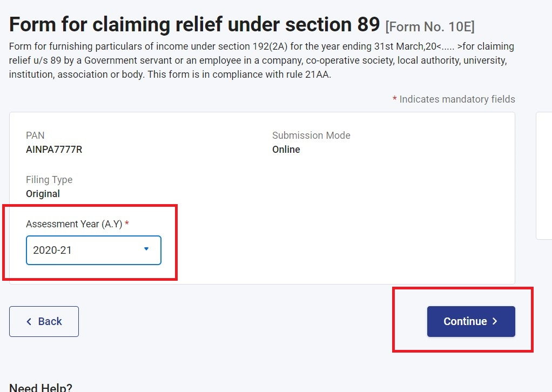Click the form description paragraph text
The height and width of the screenshot is (392, 552).
(261, 60)
